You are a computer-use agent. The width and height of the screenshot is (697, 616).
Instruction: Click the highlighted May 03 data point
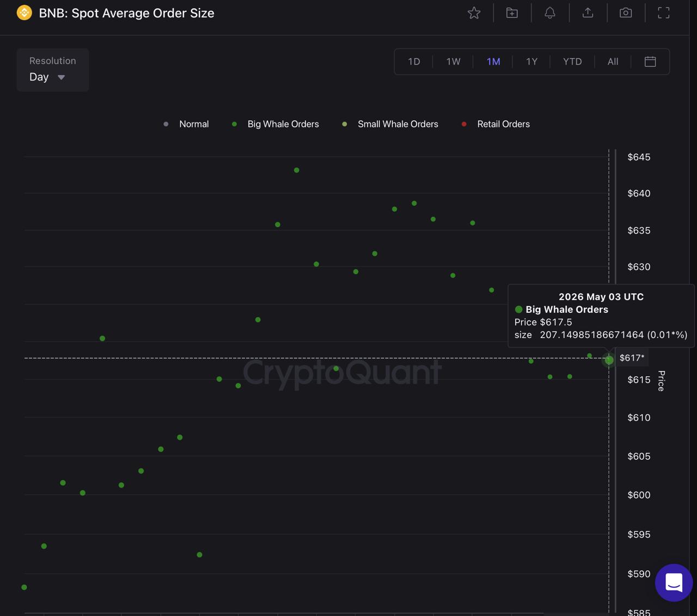609,360
